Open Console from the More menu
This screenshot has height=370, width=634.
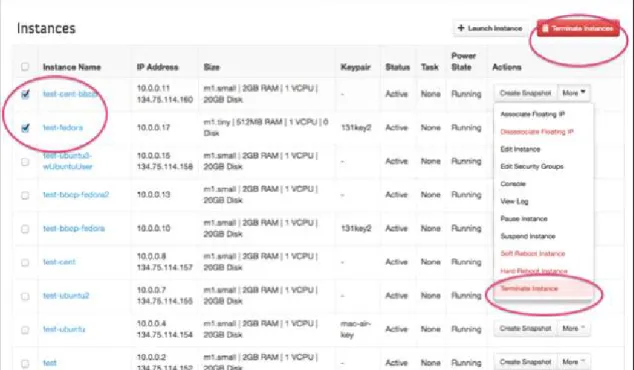click(513, 184)
